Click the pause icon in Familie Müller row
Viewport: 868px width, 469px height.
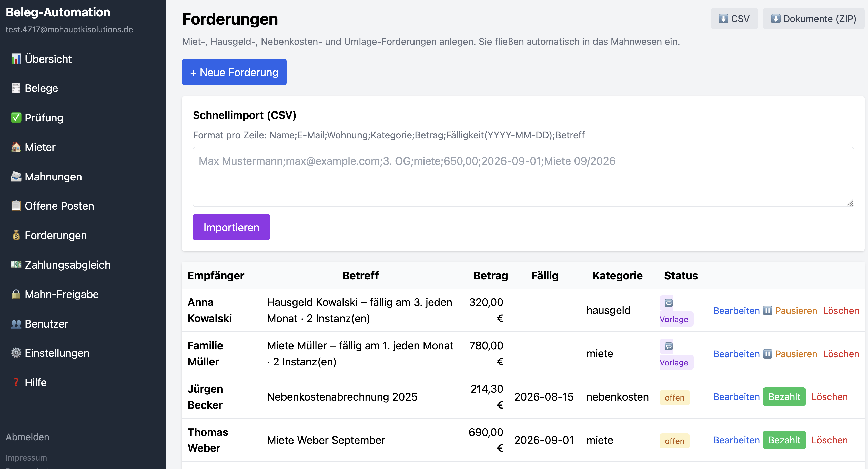tap(767, 354)
